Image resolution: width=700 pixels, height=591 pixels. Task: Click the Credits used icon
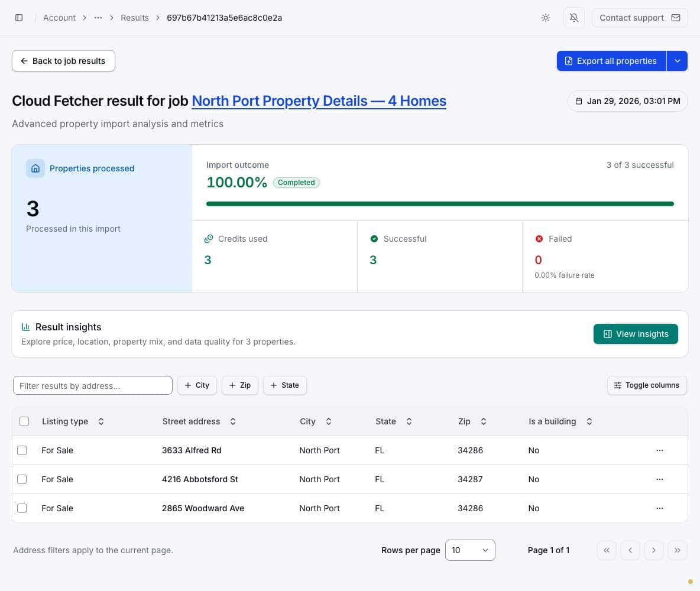coord(209,239)
